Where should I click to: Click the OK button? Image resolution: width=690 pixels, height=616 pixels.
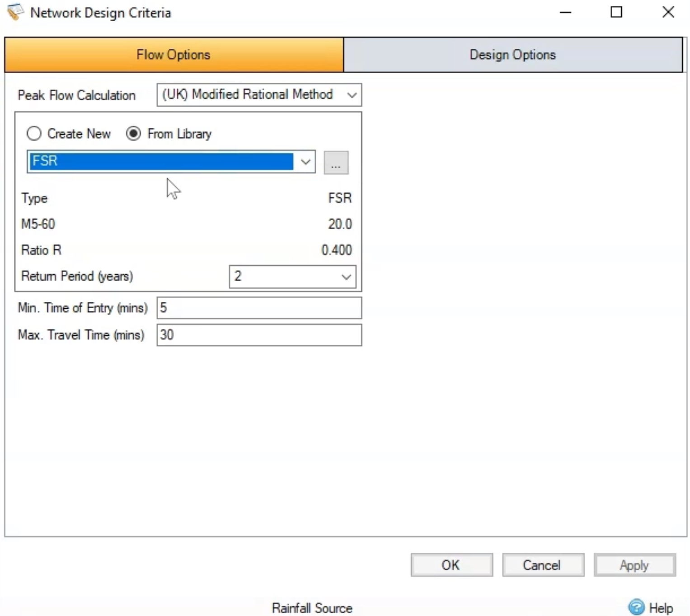tap(451, 565)
